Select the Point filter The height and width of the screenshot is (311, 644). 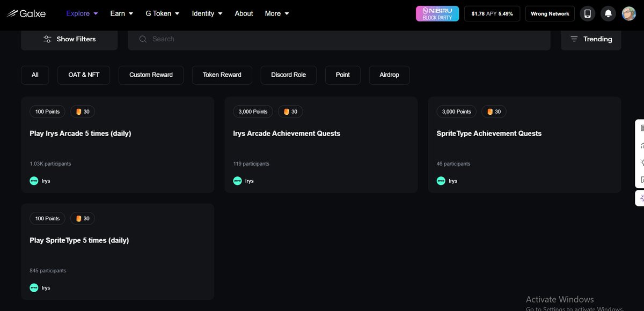[x=343, y=75]
